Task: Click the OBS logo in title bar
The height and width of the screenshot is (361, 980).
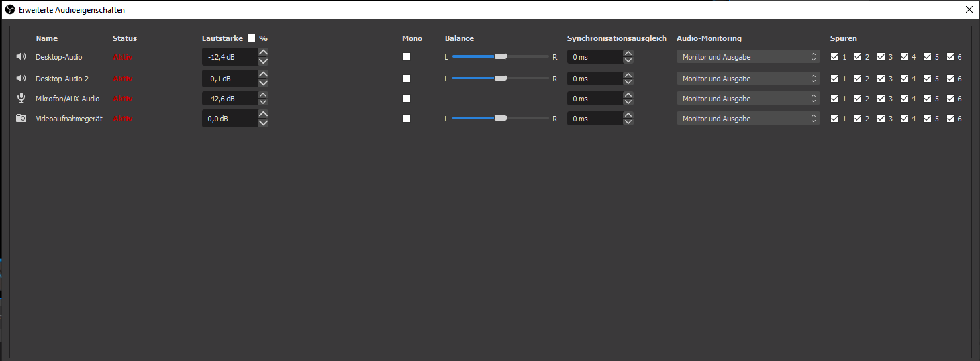Action: click(10, 10)
